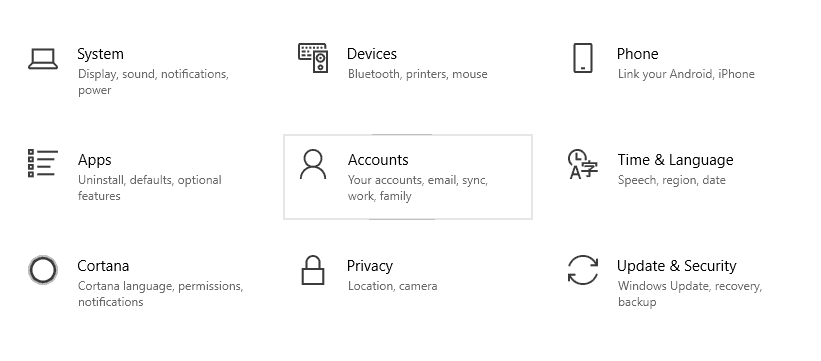
Task: Open the Devices settings heading
Action: point(372,54)
